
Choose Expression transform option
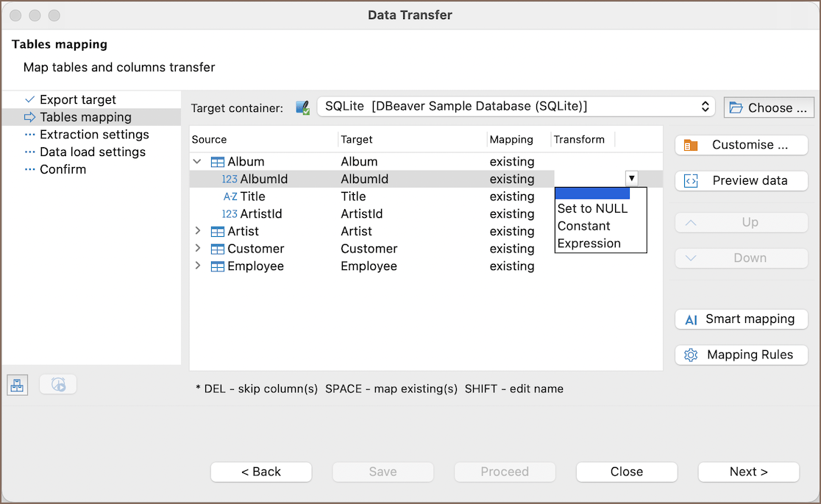589,244
